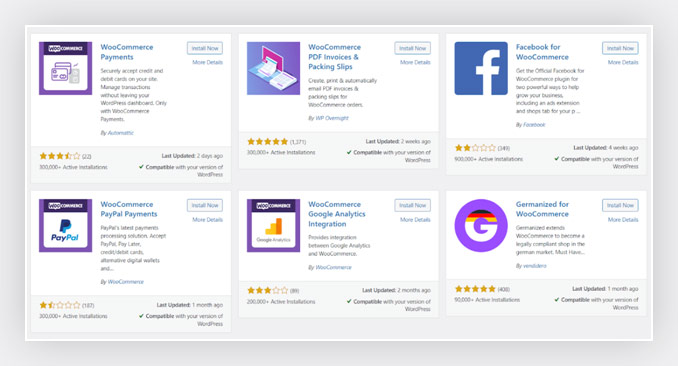View More Details for PDF Invoices

[x=415, y=62]
